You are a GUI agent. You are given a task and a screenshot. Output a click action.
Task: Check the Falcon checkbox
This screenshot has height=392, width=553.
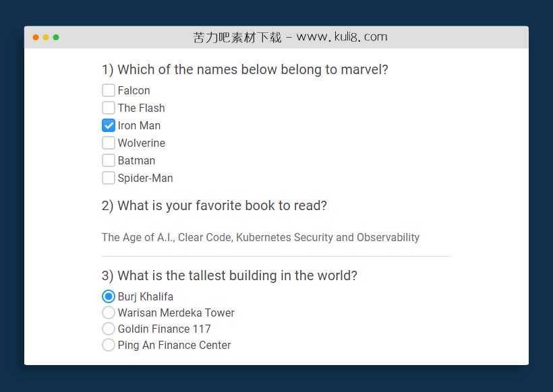coord(108,90)
